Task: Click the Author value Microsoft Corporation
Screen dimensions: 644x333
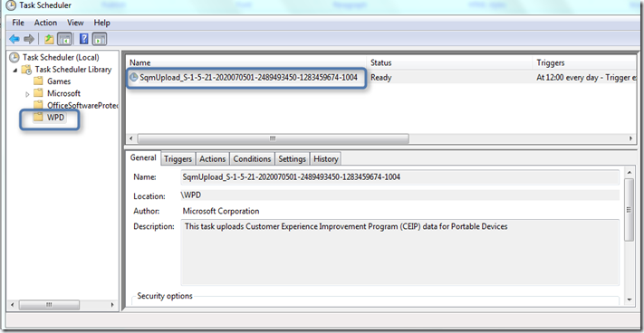Action: pyautogui.click(x=221, y=211)
